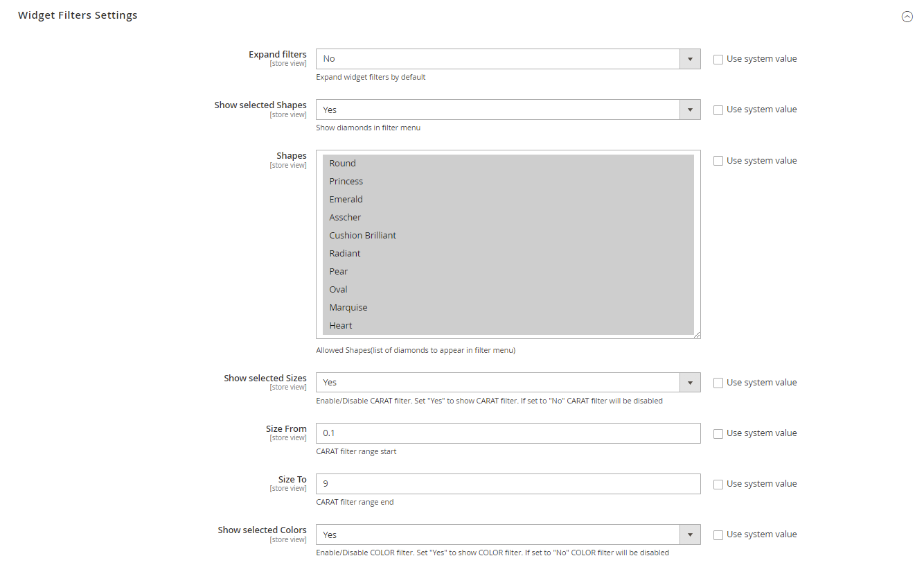
Task: Pick Marquise from the Shapes list
Action: (x=348, y=308)
